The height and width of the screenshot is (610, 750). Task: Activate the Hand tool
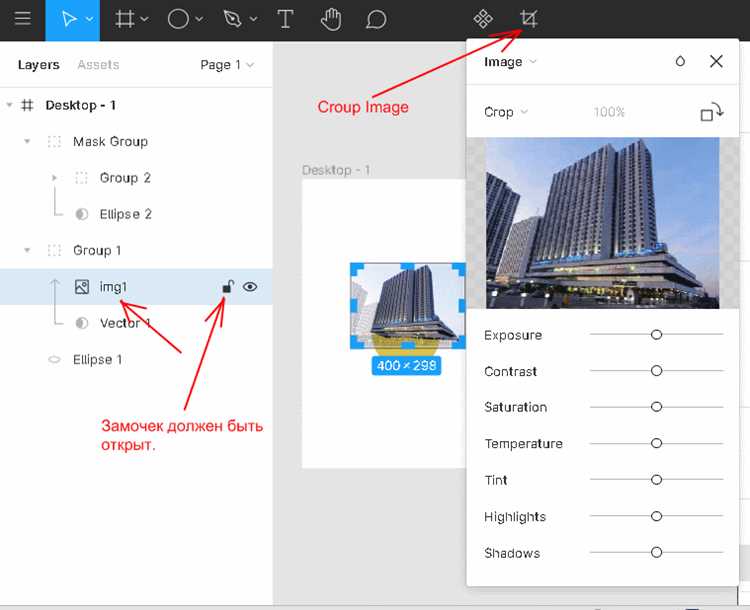point(331,20)
